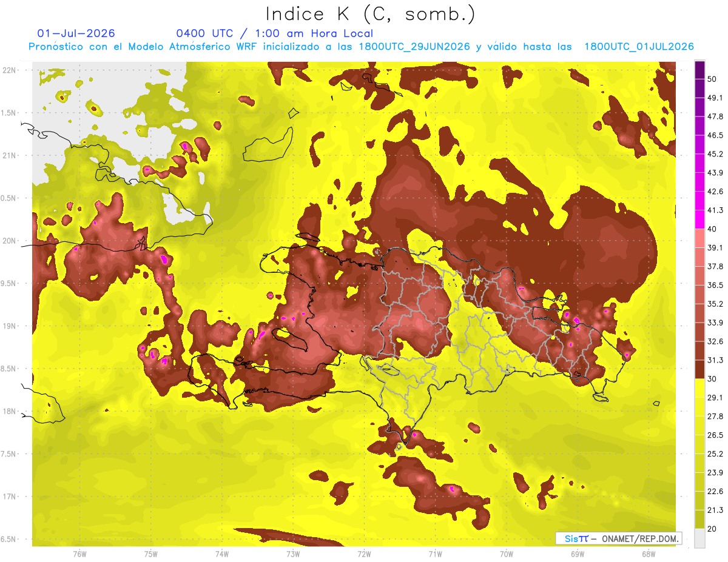Click the colorbar value '45.2'
The image size is (728, 562).
click(715, 154)
